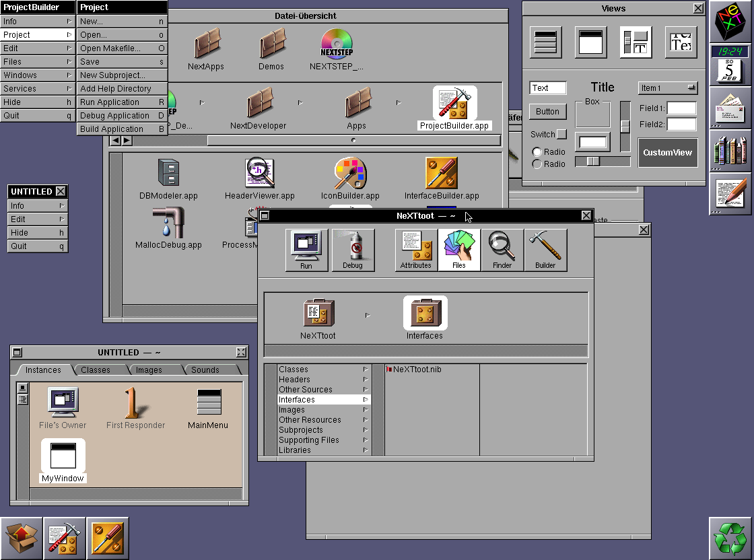Open DBModeler.app icon
The image size is (754, 560).
(x=168, y=173)
